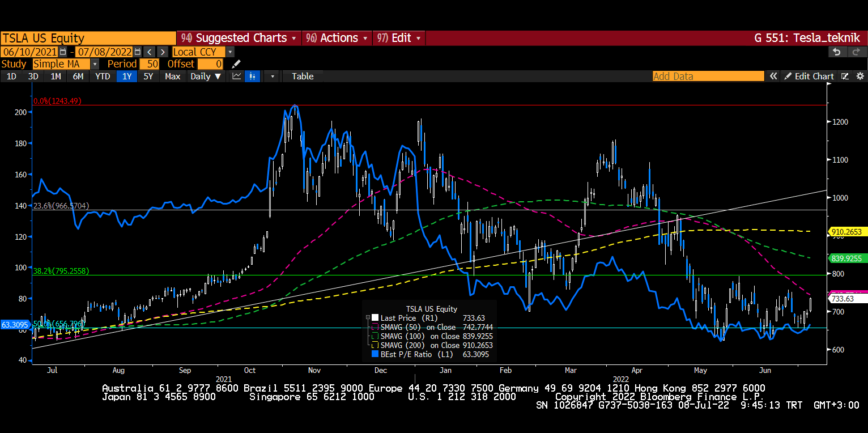The image size is (868, 433).
Task: Open Edit menu in red bar
Action: click(399, 38)
